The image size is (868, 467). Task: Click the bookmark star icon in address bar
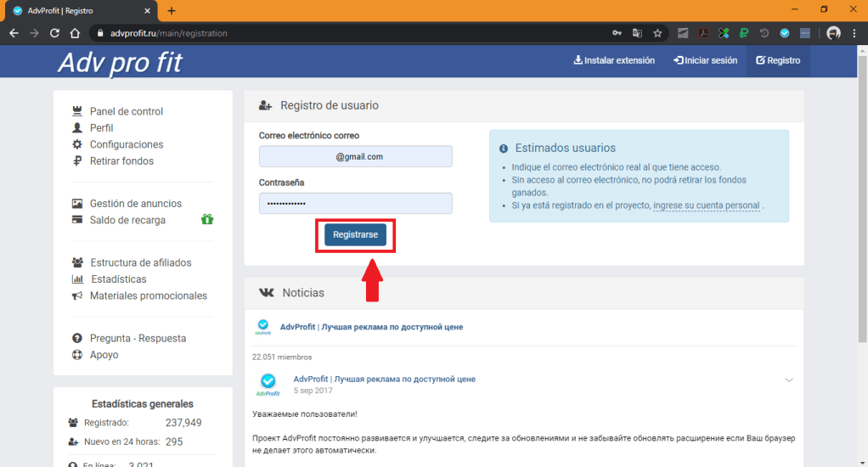pos(657,33)
